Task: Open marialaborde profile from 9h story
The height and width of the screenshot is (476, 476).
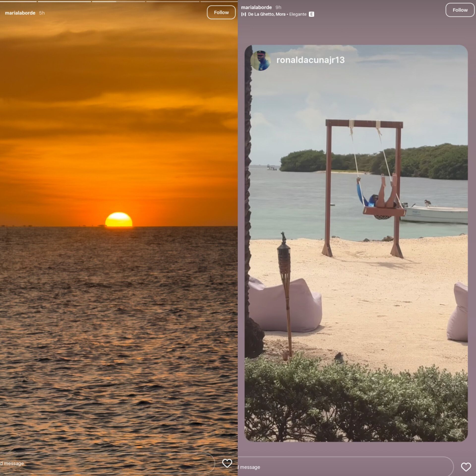Action: click(x=256, y=7)
